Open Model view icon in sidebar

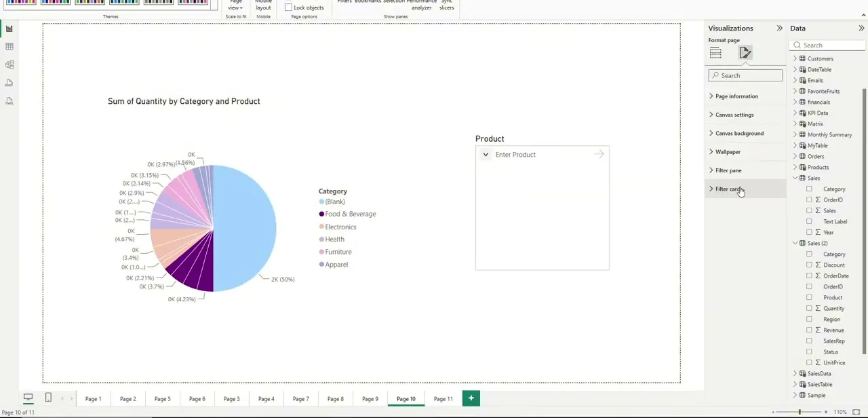9,64
